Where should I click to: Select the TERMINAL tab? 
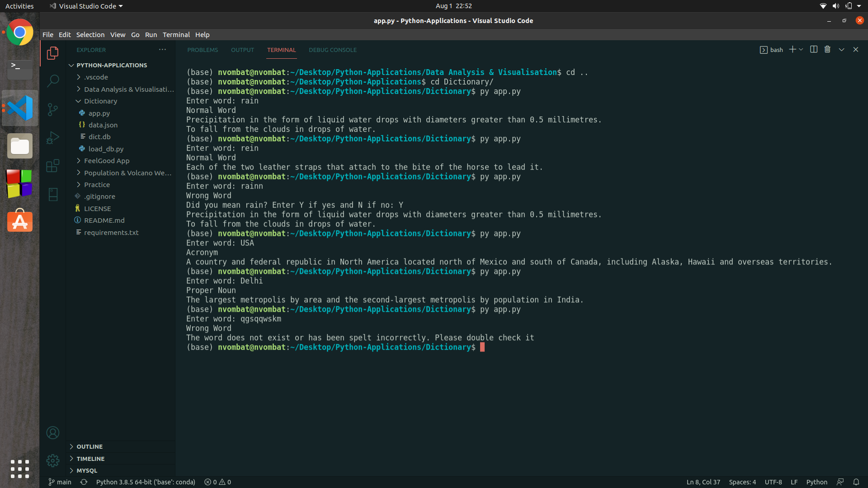pos(281,50)
